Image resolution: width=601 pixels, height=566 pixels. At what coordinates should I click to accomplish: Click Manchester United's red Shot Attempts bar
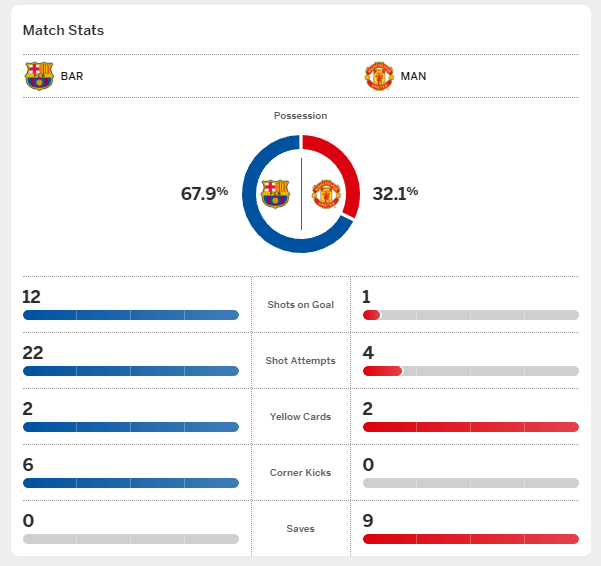pyautogui.click(x=383, y=371)
